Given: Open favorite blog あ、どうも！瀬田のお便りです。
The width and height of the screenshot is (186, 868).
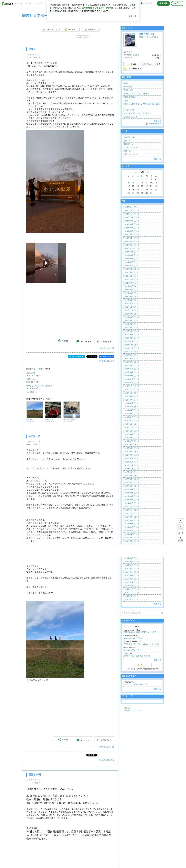Looking at the screenshot, I should tap(136, 684).
